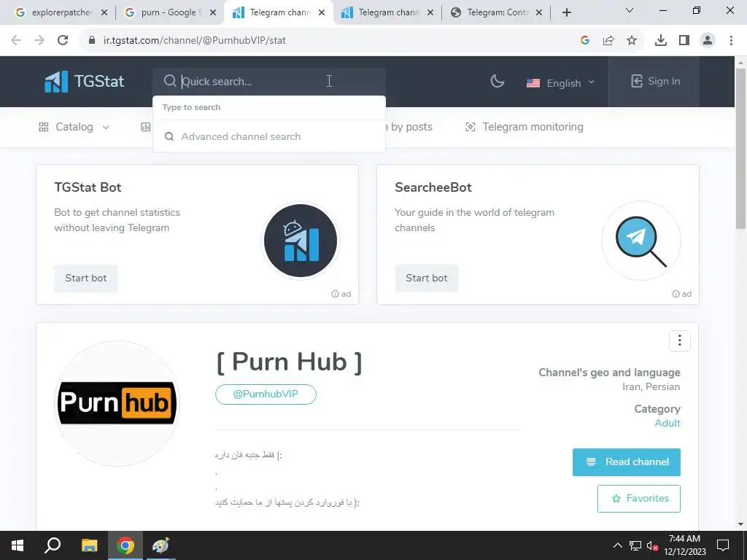Open Paint app from taskbar

pyautogui.click(x=160, y=545)
